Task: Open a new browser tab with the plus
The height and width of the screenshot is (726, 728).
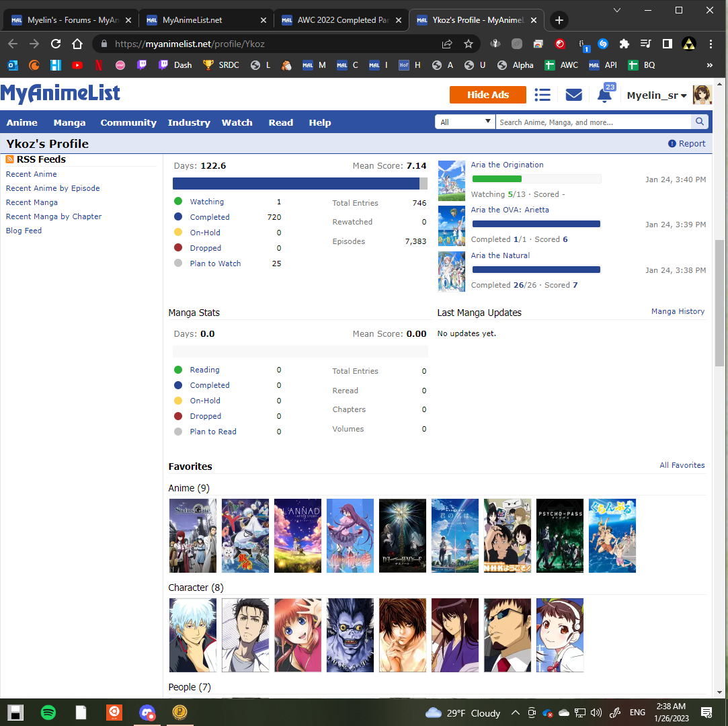Action: pyautogui.click(x=559, y=20)
